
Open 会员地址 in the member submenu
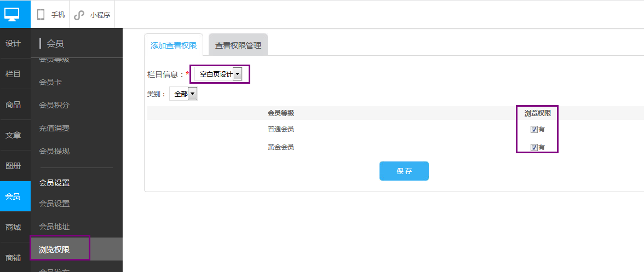tap(54, 227)
